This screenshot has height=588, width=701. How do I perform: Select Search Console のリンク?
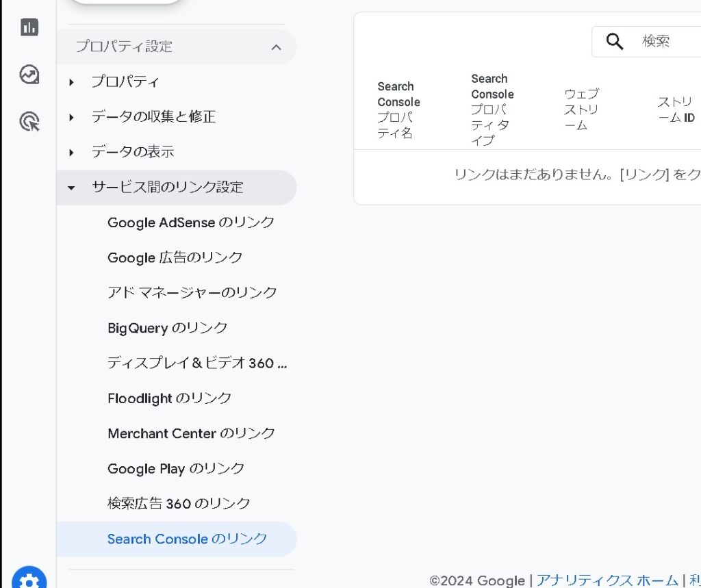pyautogui.click(x=187, y=539)
